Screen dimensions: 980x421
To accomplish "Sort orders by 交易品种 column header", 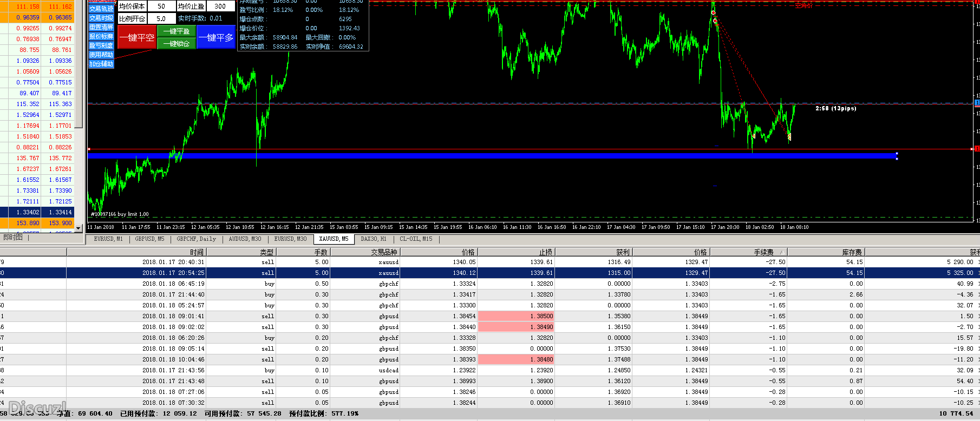I will click(365, 252).
